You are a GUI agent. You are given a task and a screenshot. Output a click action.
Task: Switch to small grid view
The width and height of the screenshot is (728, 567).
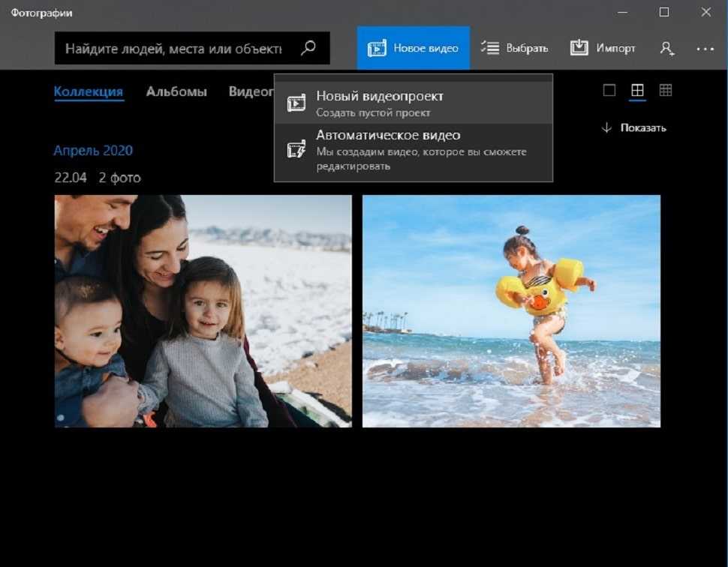(665, 91)
